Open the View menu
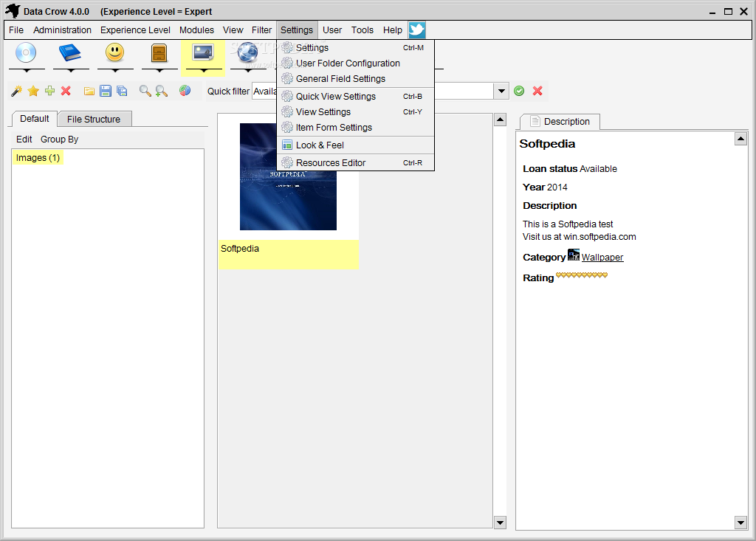 click(233, 30)
